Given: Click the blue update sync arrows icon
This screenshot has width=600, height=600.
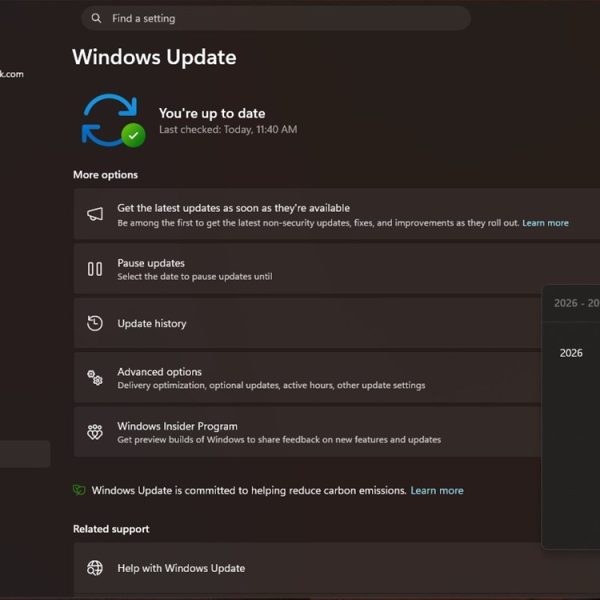Looking at the screenshot, I should 110,120.
